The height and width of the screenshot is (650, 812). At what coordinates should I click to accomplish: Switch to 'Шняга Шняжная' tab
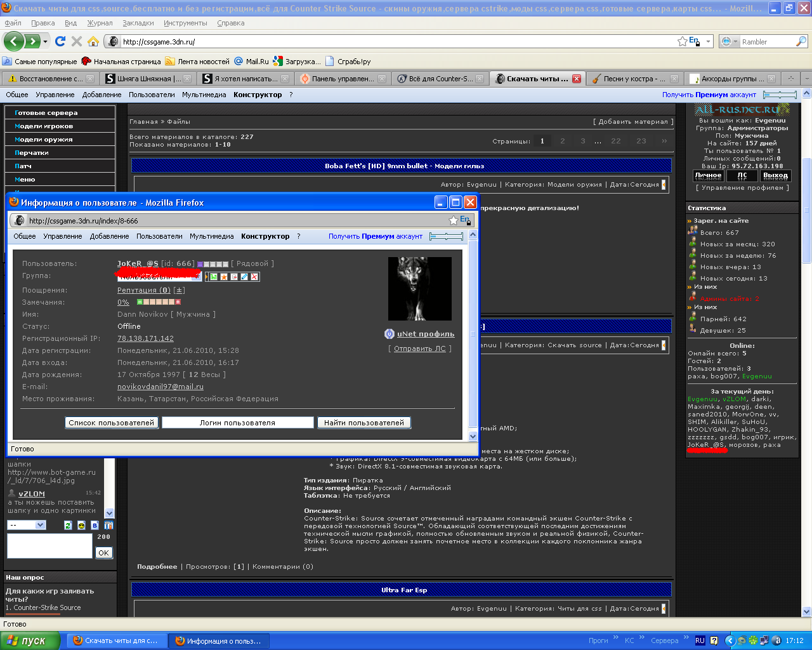point(149,79)
